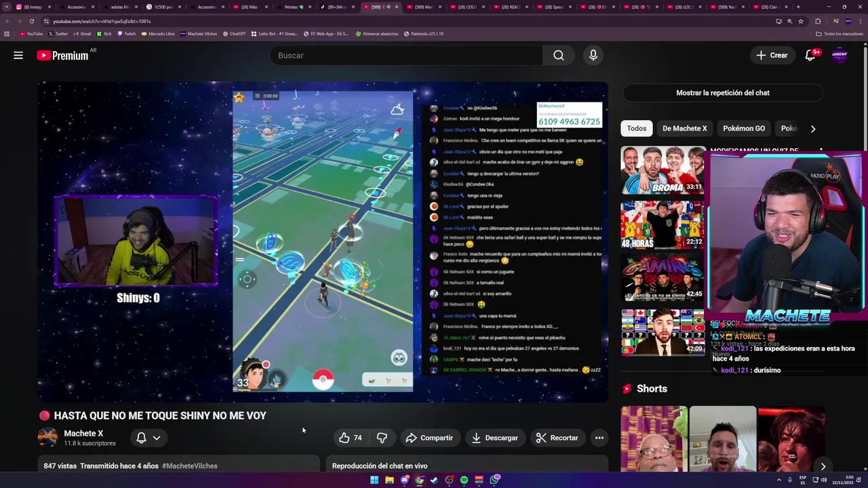Click the video player area
This screenshot has height=488, width=868.
click(x=323, y=242)
